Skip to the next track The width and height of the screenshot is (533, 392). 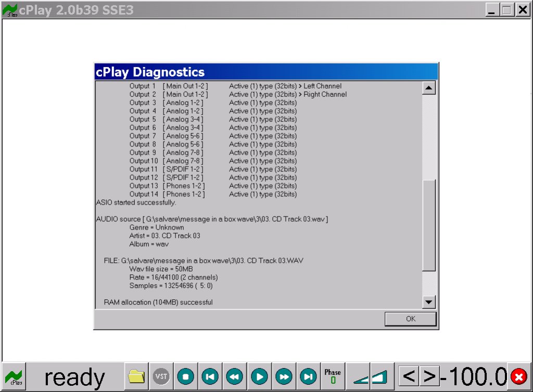tap(308, 376)
